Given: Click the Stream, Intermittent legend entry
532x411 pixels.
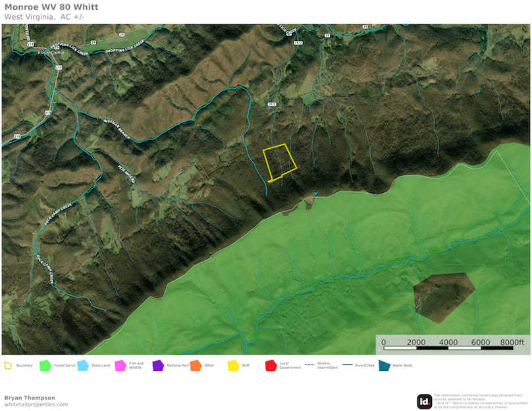Looking at the screenshot, I should point(316,365).
